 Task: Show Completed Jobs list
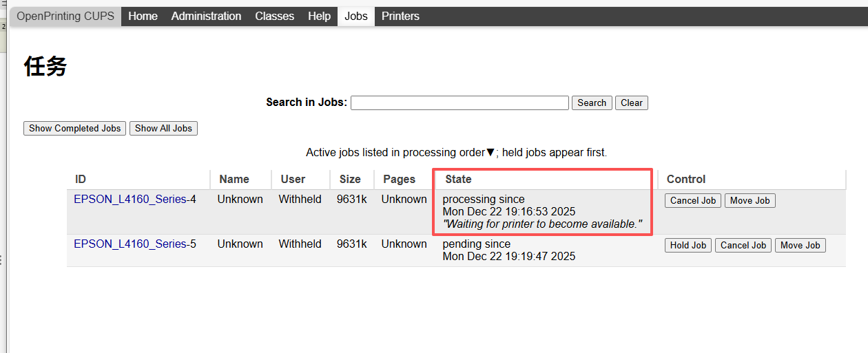tap(74, 128)
